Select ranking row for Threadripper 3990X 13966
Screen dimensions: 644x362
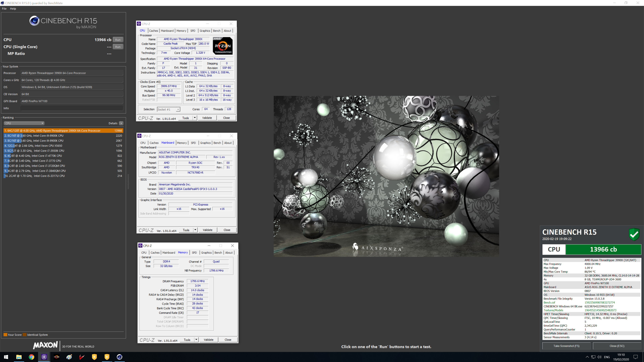(63, 131)
